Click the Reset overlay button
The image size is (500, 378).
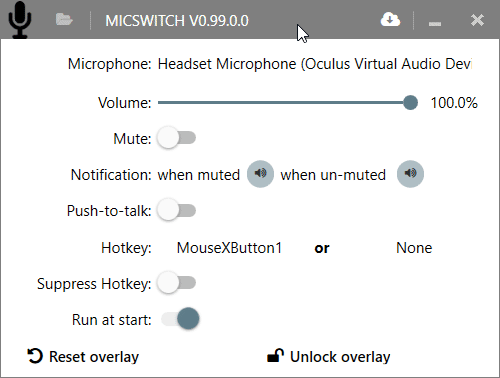coord(83,357)
